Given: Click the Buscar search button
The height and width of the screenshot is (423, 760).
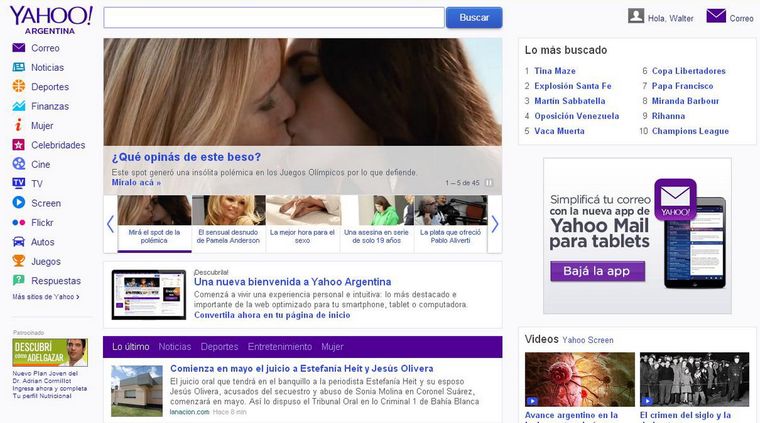Looking at the screenshot, I should tap(474, 17).
